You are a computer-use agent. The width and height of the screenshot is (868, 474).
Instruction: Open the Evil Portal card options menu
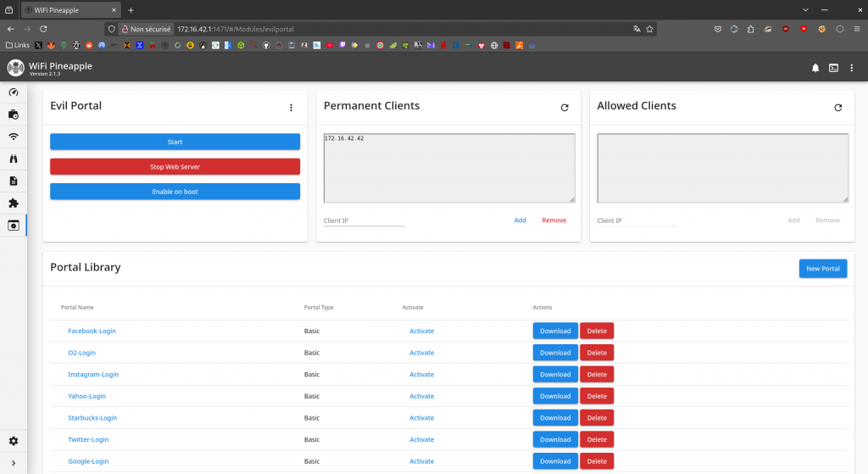pos(292,108)
